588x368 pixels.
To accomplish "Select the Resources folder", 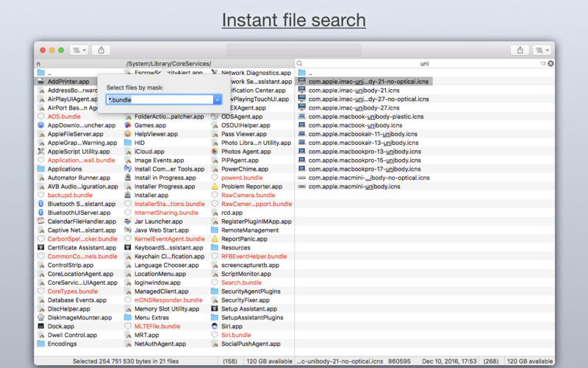I will pos(235,248).
